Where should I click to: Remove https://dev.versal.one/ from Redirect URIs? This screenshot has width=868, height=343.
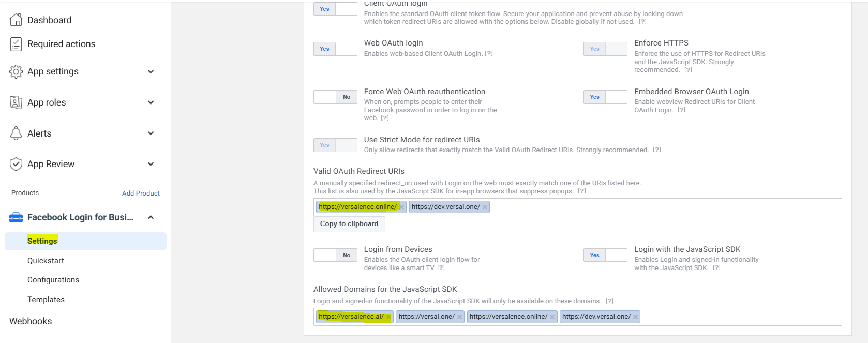point(485,207)
